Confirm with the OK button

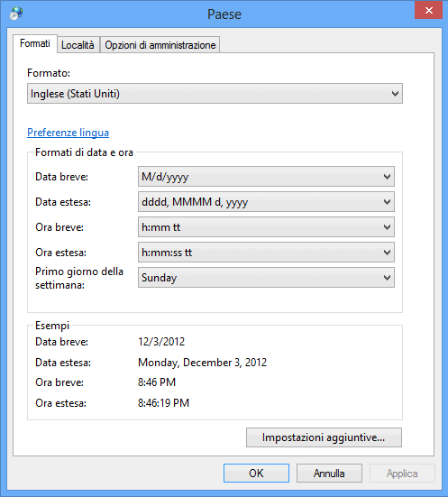[x=256, y=474]
